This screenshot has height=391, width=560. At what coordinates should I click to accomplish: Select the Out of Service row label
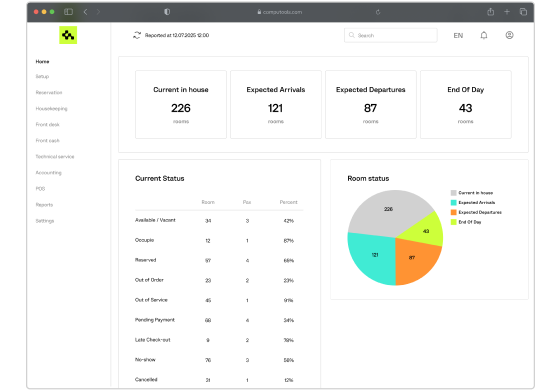pyautogui.click(x=151, y=300)
